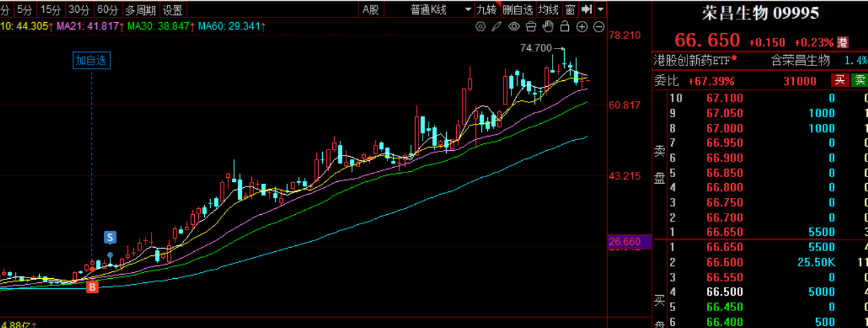Click the blue S sell marker

point(110,237)
